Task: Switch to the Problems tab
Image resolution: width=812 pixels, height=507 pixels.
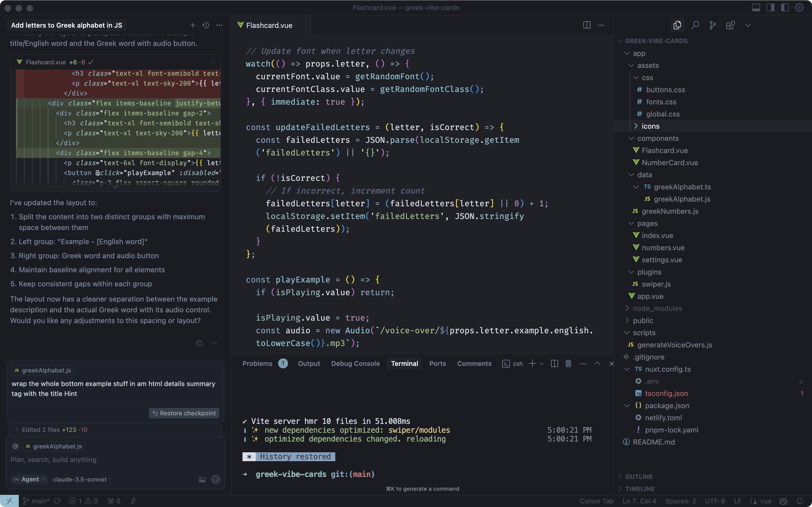Action: [257, 363]
